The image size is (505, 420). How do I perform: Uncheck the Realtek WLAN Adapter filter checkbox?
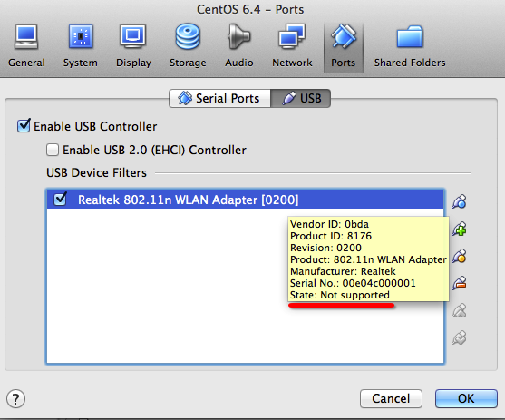(60, 200)
